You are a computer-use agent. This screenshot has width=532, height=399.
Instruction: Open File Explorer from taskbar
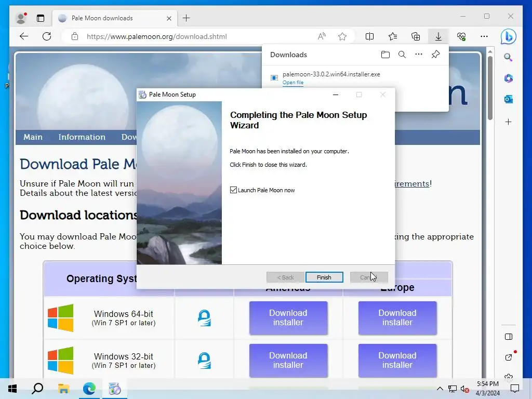[x=63, y=389]
